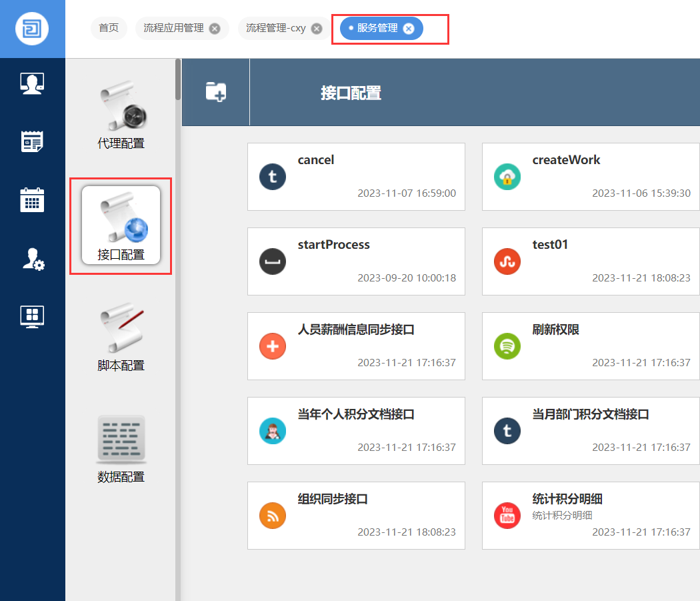Open the news/document sidebar icon

pos(32,141)
